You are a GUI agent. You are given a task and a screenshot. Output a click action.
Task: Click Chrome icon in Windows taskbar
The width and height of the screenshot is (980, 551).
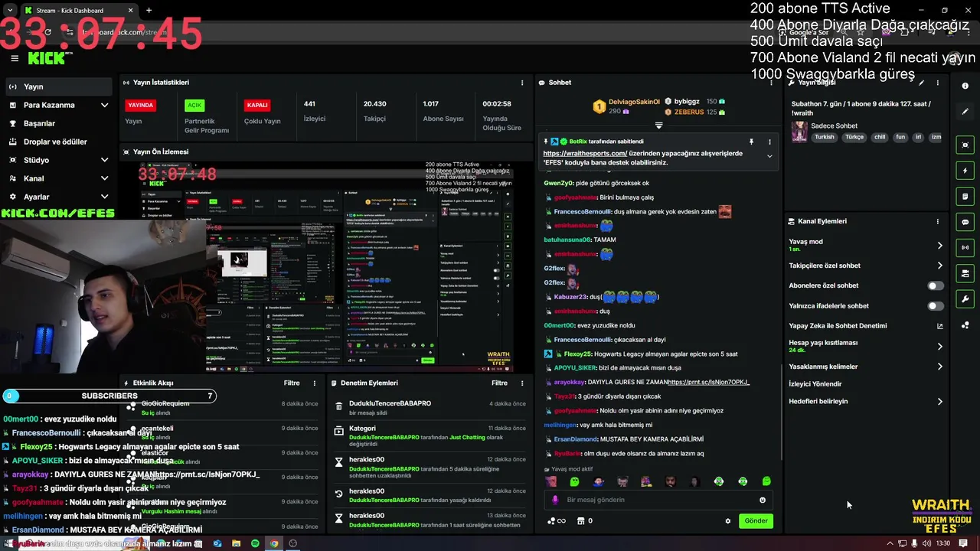(x=274, y=543)
